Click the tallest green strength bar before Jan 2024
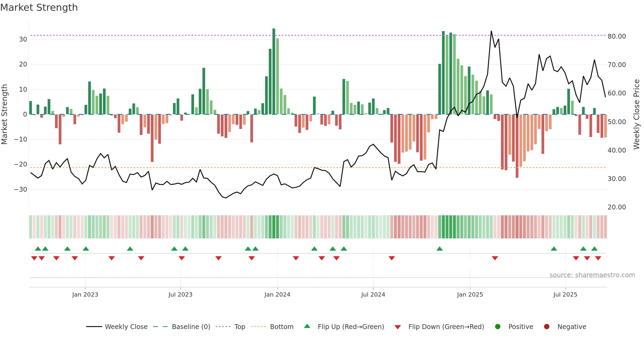 (x=274, y=71)
